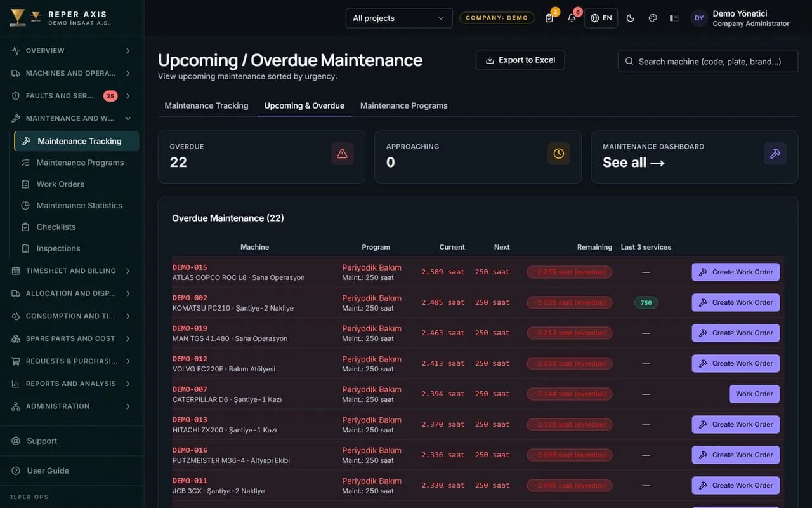Toggle the sidebar layout icon
Image resolution: width=812 pixels, height=508 pixels.
pos(674,18)
